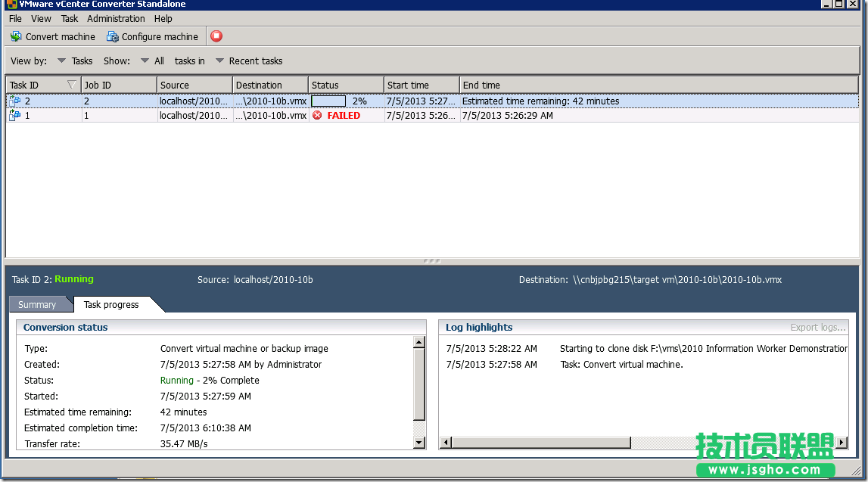
Task: Select the Task progress tab
Action: pos(114,304)
